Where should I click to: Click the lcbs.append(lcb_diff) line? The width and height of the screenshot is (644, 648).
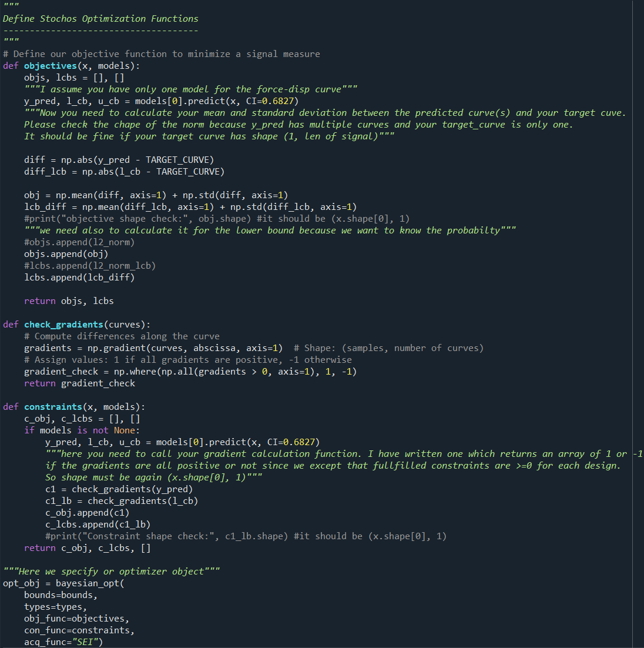79,278
